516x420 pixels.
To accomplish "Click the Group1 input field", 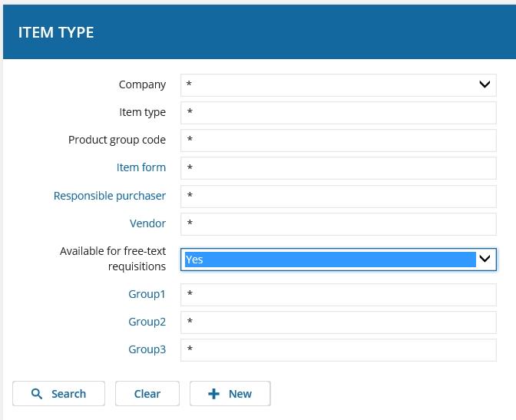I will click(x=339, y=295).
